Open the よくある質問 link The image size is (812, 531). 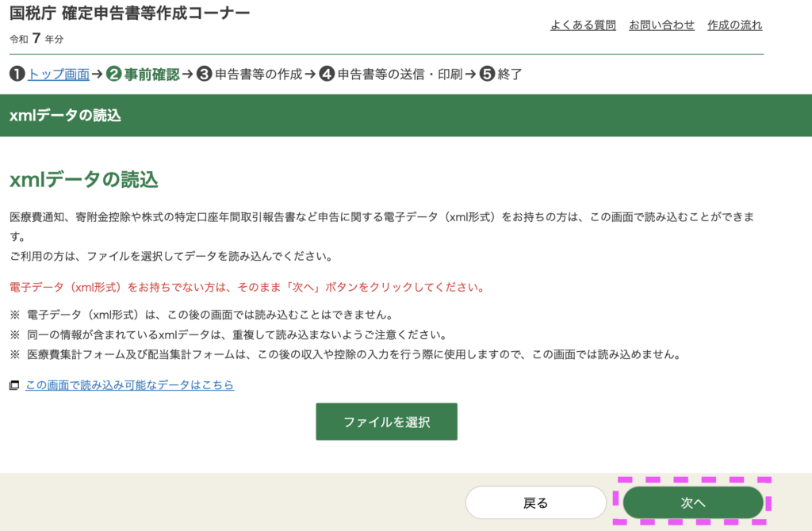click(583, 25)
